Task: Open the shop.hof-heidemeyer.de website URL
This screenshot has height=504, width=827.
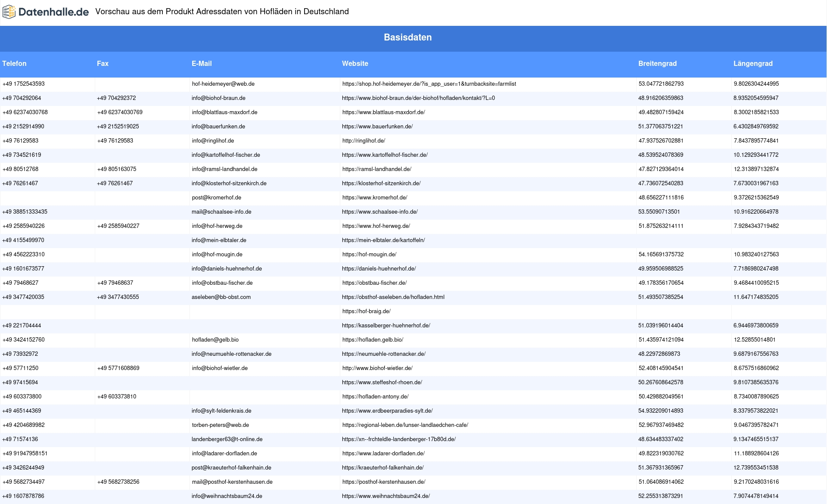Action: 429,84
